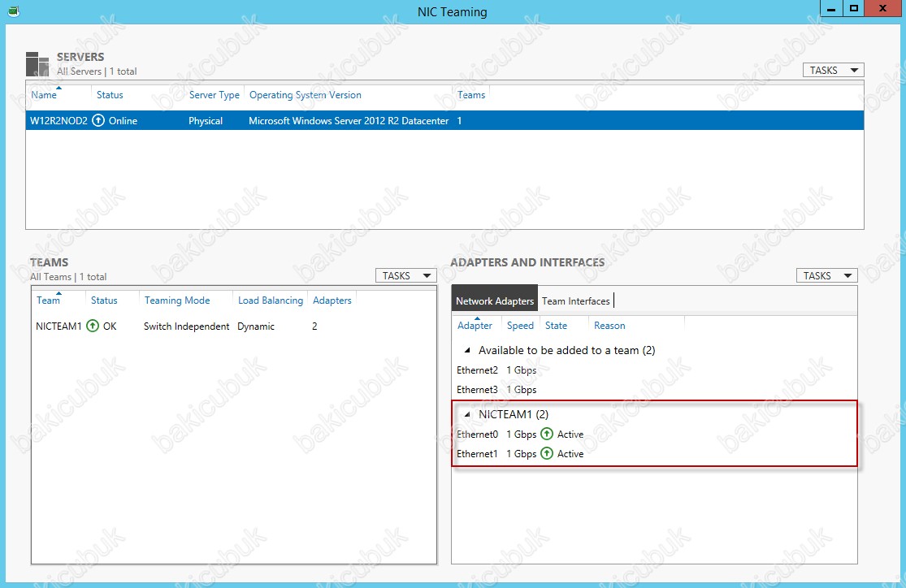Sort teams by Team column header
The image size is (906, 588).
pyautogui.click(x=48, y=300)
